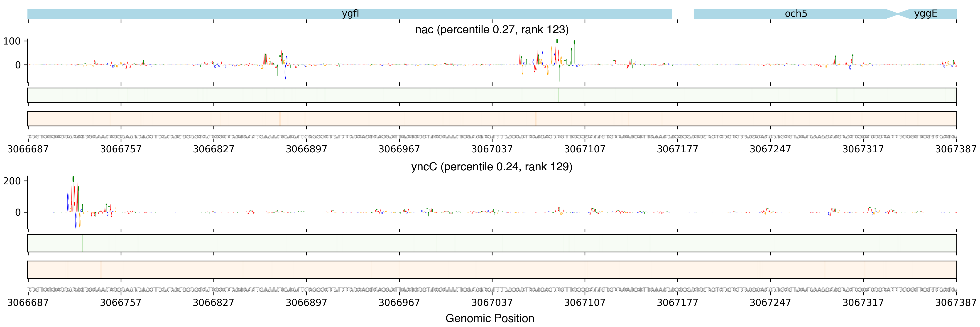Click the yncC orange heatmap bar
Screen dimensions: 980x327
point(492,270)
